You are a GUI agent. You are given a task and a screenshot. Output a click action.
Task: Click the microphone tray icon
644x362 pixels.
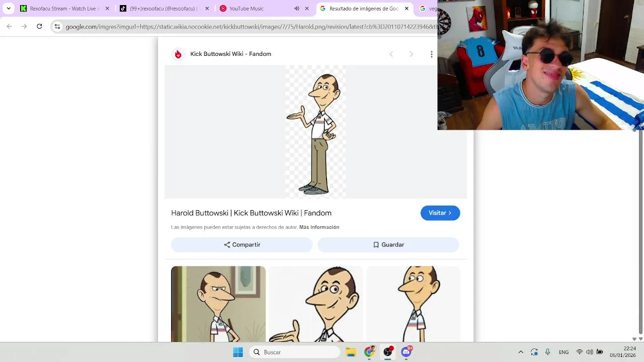(548, 352)
